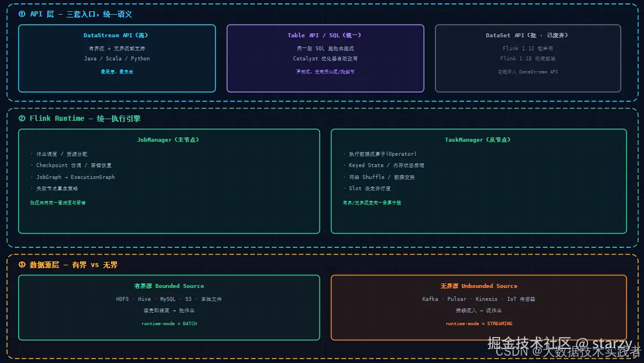Image resolution: width=644 pixels, height=363 pixels.
Task: Click the Bounded Source card title
Action: (169, 286)
